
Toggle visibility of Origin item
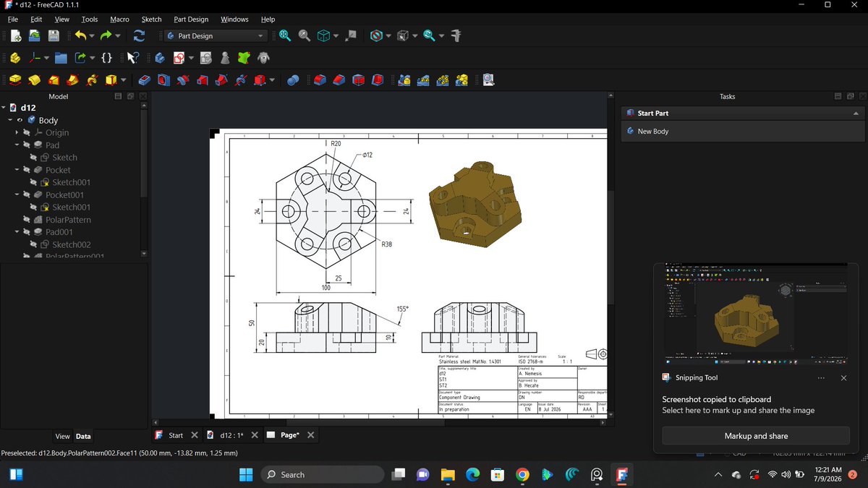pos(27,132)
